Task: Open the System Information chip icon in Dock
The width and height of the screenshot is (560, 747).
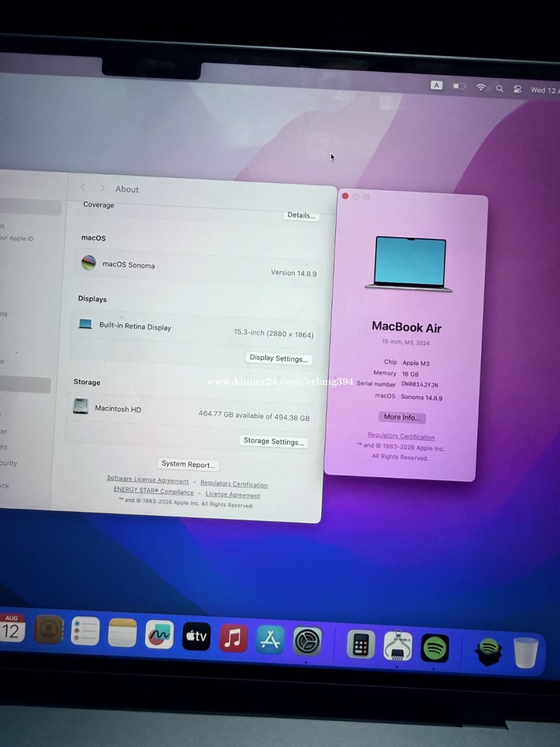Action: [x=398, y=646]
